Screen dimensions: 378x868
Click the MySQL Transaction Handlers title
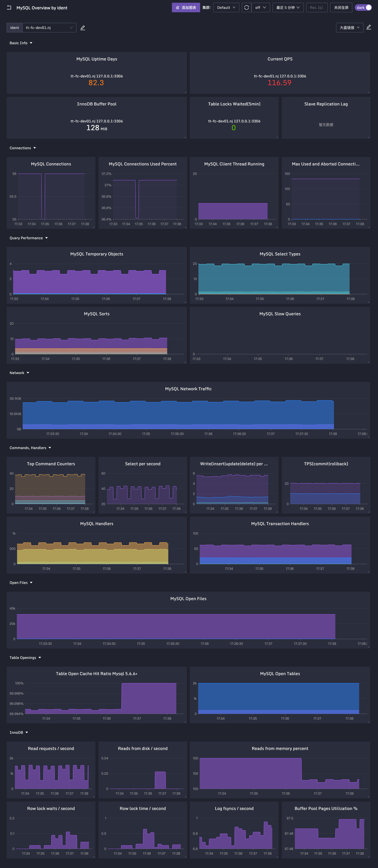coord(280,524)
